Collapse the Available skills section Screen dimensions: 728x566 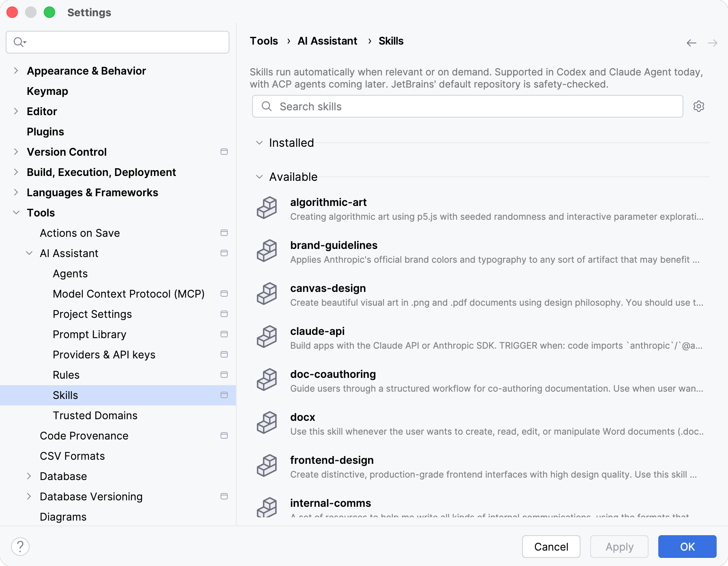[259, 177]
